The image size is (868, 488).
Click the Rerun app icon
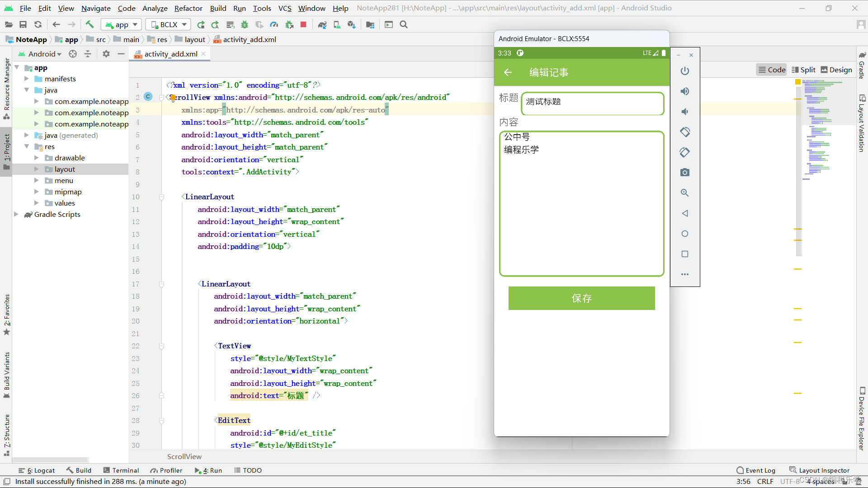(201, 24)
